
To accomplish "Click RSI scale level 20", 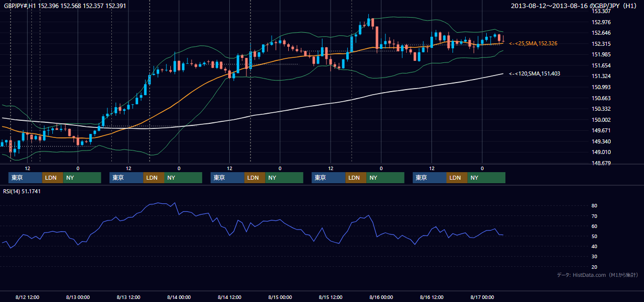I will (594, 267).
